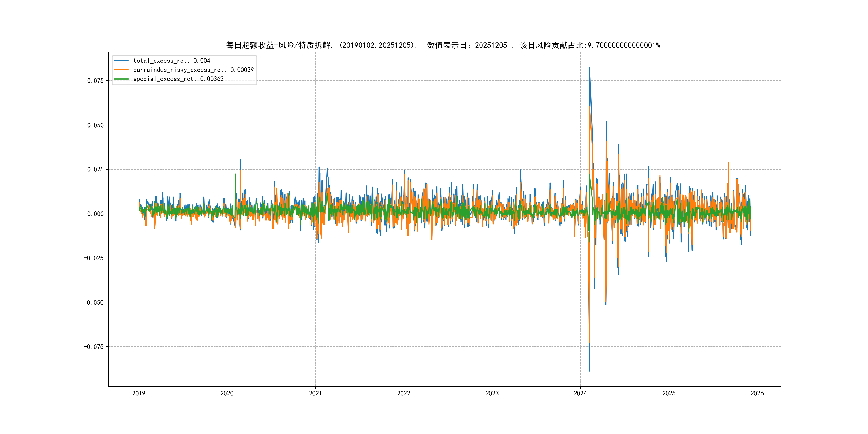Click the -0.050 y-axis tick label
This screenshot has height=434, width=868.
pos(94,302)
